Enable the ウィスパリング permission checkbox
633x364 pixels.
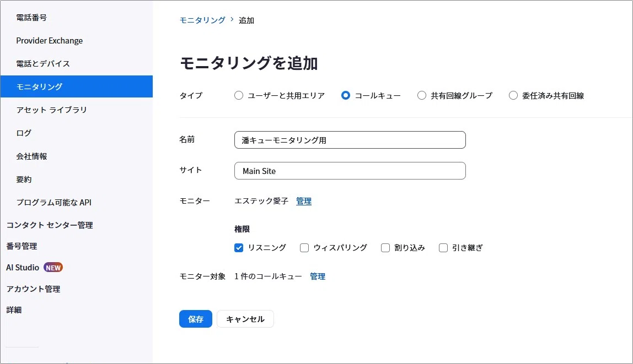click(304, 247)
